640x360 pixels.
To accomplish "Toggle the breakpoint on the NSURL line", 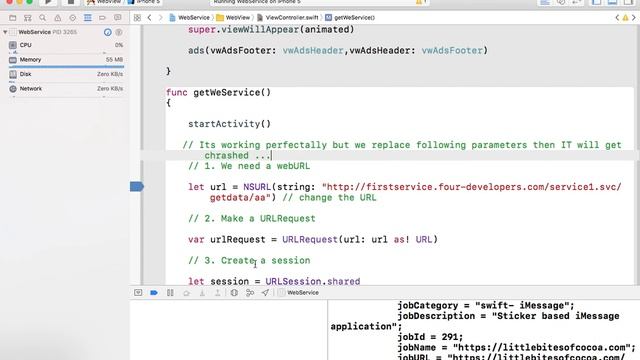I will [x=137, y=187].
